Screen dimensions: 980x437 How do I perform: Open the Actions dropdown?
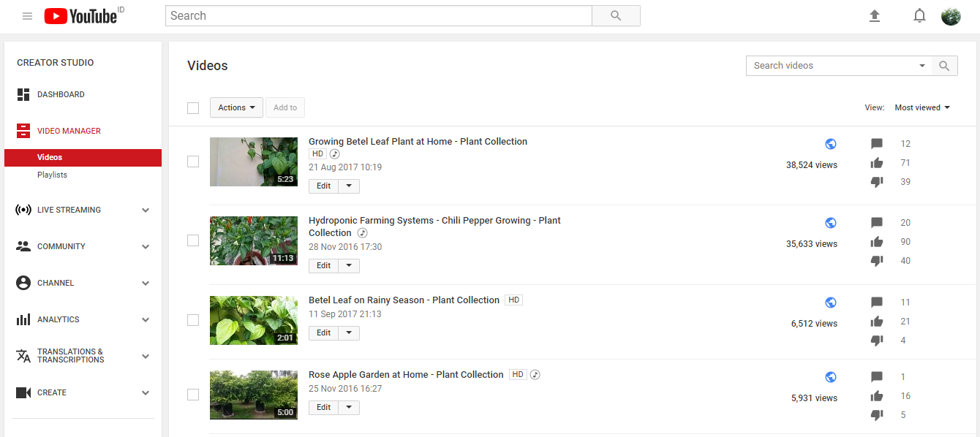point(235,107)
